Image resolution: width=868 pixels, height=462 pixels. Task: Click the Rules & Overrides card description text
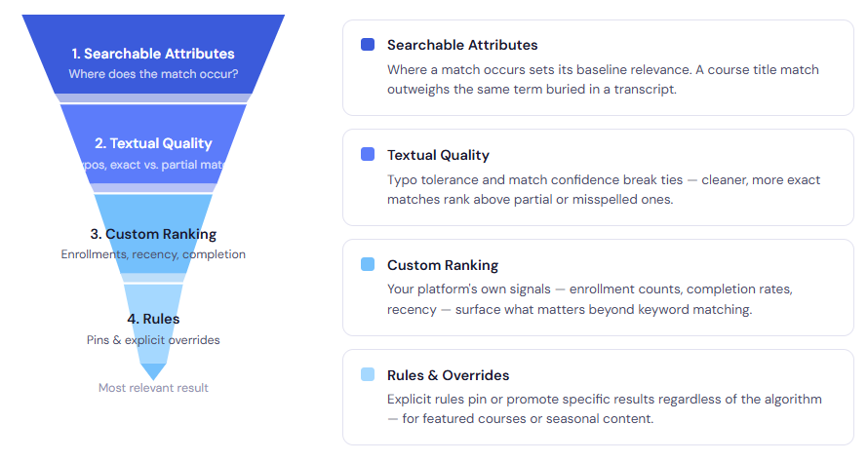(605, 409)
